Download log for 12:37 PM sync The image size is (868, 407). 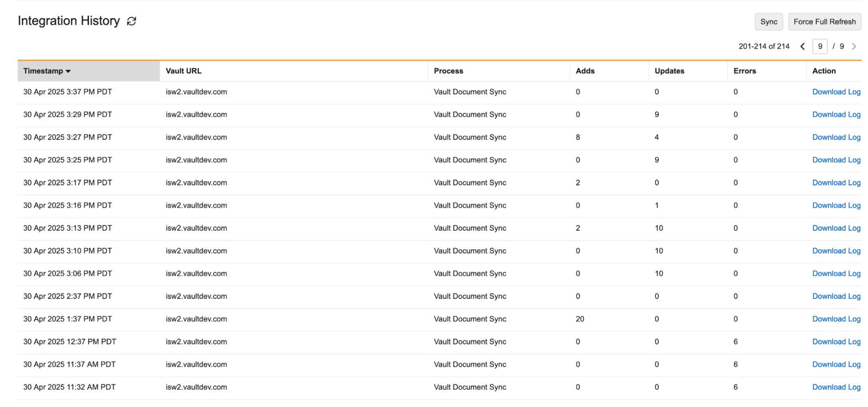click(x=836, y=342)
